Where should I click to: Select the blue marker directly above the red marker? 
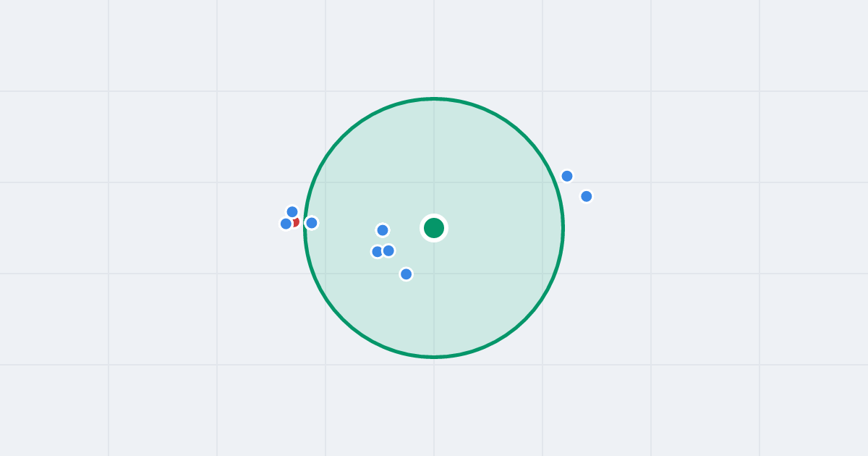[x=292, y=212]
